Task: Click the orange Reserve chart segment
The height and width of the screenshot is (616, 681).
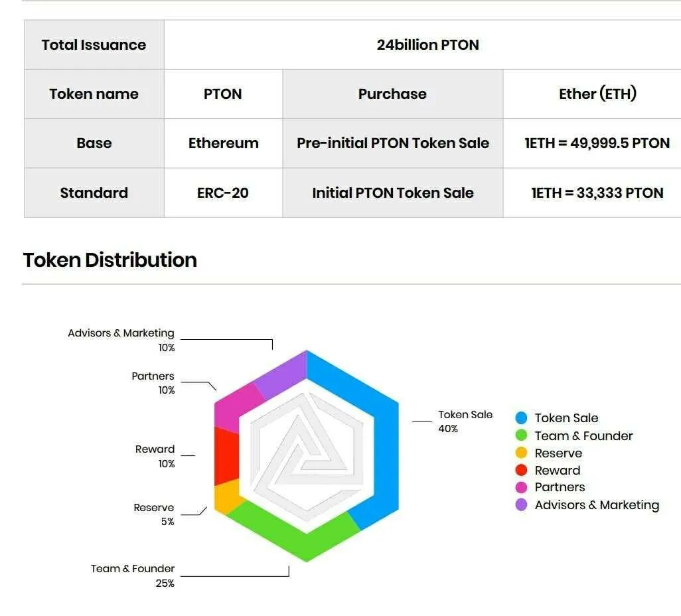Action: tap(227, 497)
